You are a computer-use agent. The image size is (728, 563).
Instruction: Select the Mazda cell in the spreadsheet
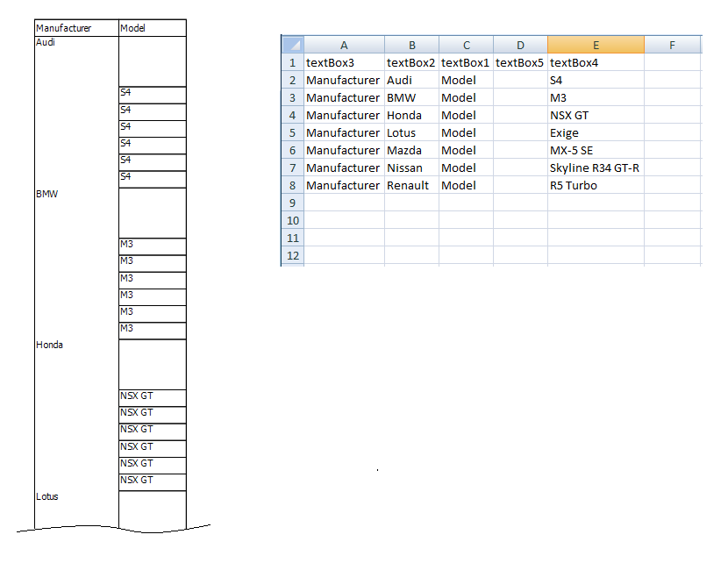412,150
